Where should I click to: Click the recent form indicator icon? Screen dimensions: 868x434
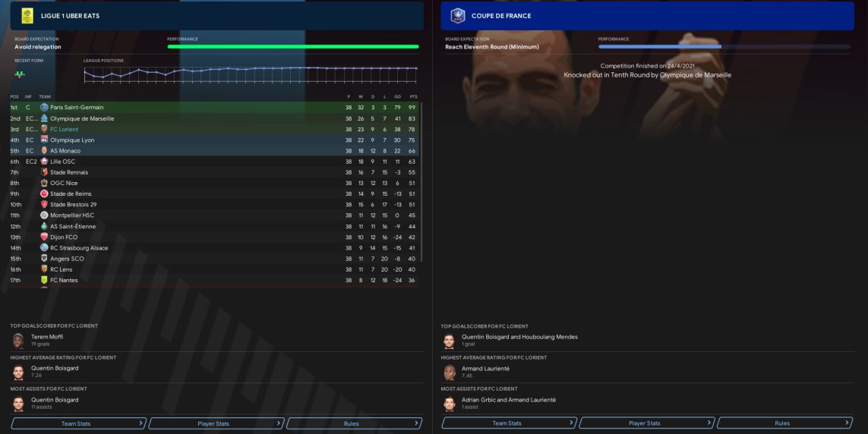20,74
